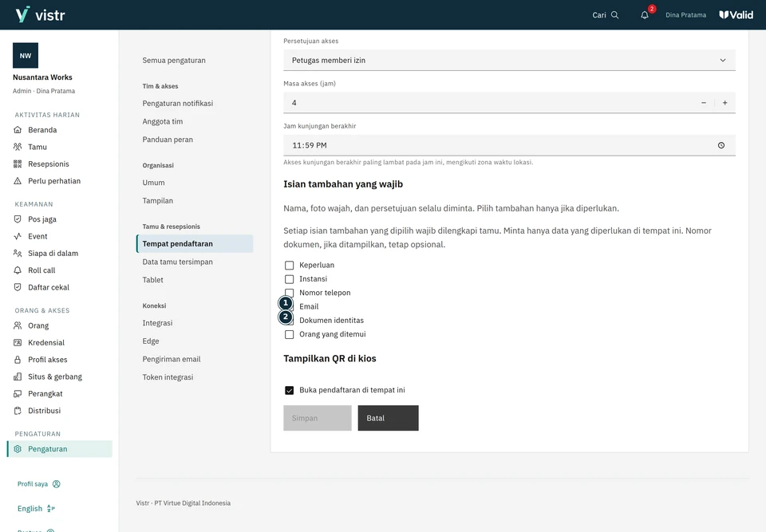This screenshot has width=766, height=532.
Task: Click the clock icon in Jam kunjungan berakhir
Action: (721, 146)
